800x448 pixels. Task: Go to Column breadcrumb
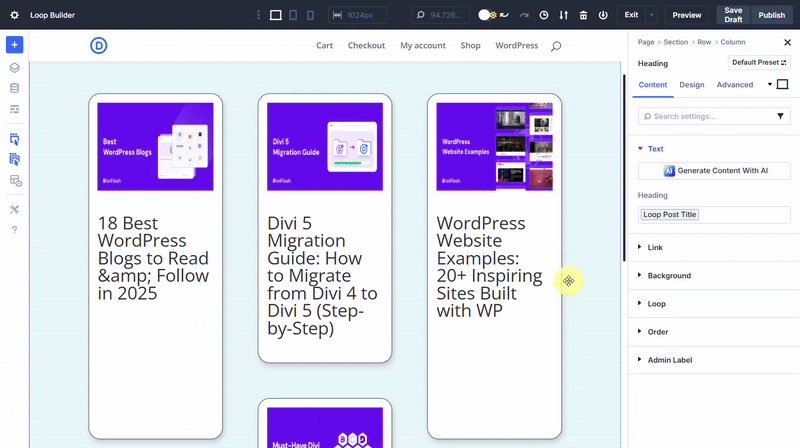pyautogui.click(x=733, y=42)
